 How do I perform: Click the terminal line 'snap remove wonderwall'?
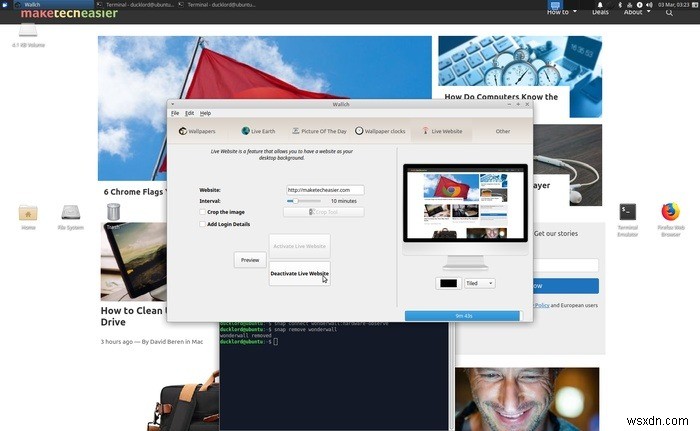click(305, 330)
